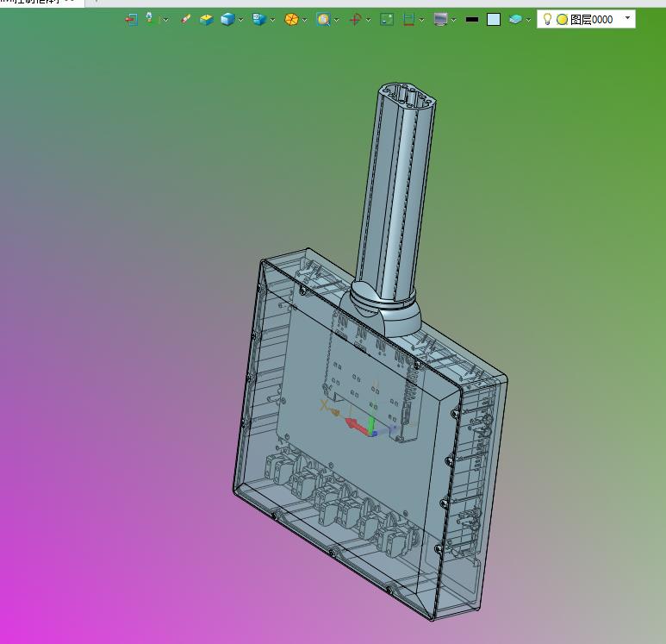This screenshot has height=644, width=666.
Task: Select the brush/paint tool icon
Action: click(185, 19)
